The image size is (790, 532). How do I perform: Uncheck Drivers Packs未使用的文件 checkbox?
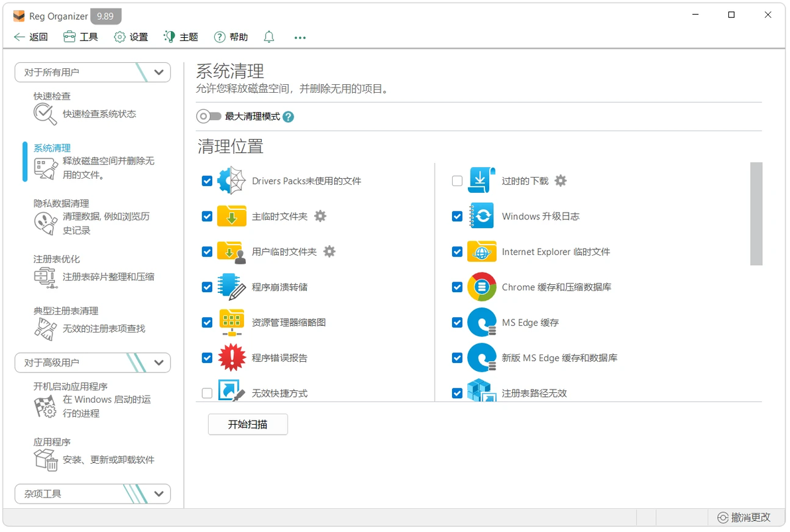coord(207,181)
